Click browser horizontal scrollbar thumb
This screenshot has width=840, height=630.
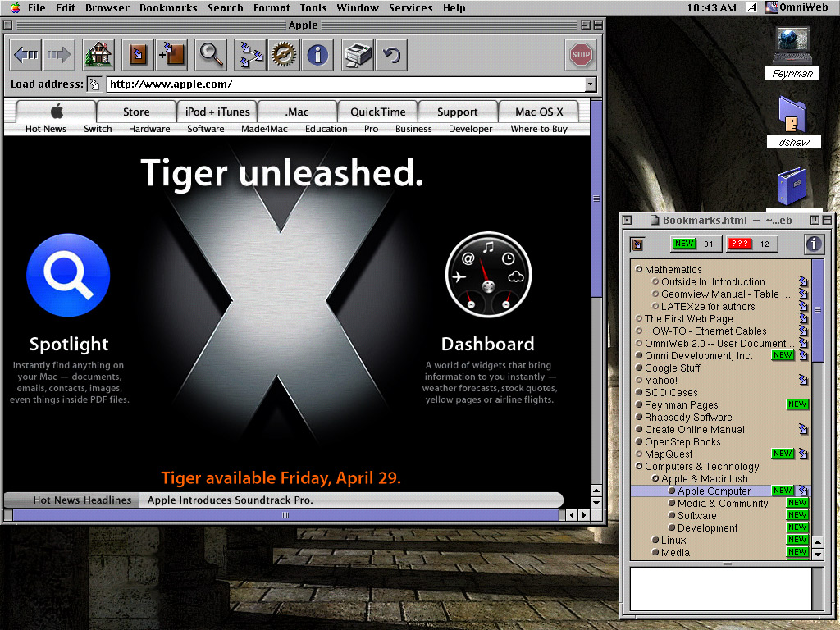285,515
